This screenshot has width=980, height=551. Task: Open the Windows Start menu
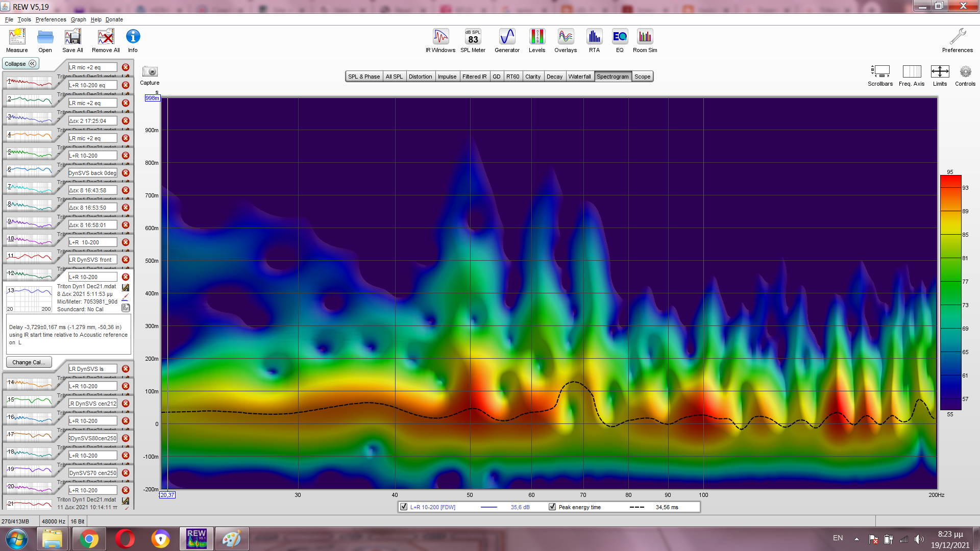(17, 539)
